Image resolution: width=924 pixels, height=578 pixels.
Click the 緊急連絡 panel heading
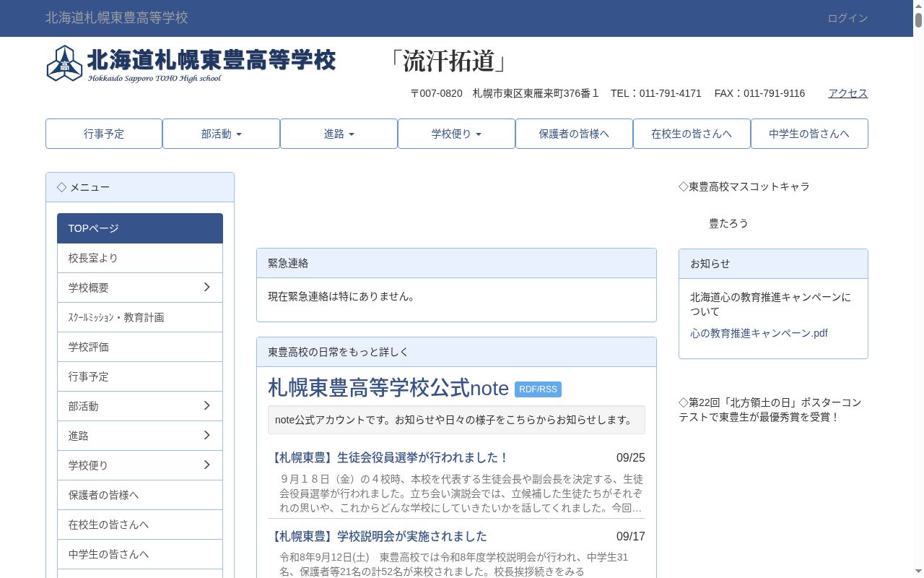click(456, 263)
